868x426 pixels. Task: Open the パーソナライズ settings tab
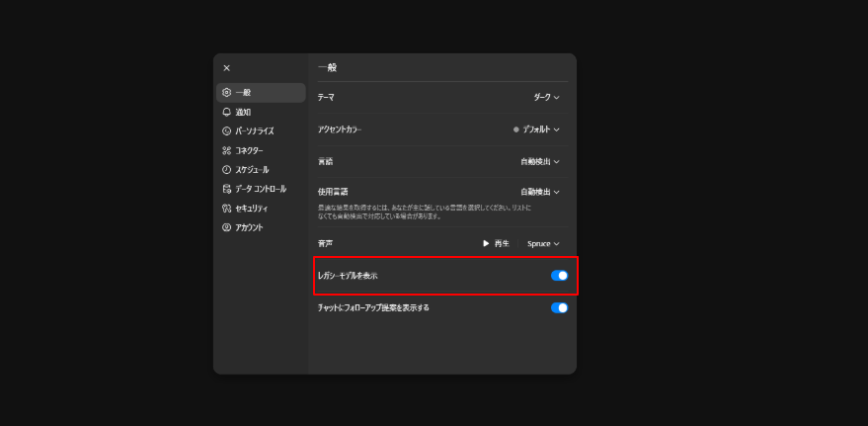pos(261,131)
